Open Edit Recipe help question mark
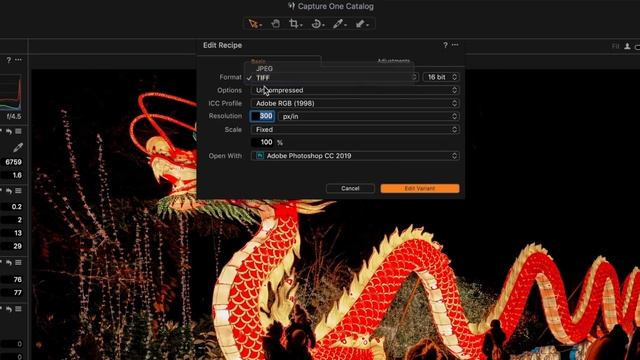This screenshot has height=360, width=640. point(445,45)
